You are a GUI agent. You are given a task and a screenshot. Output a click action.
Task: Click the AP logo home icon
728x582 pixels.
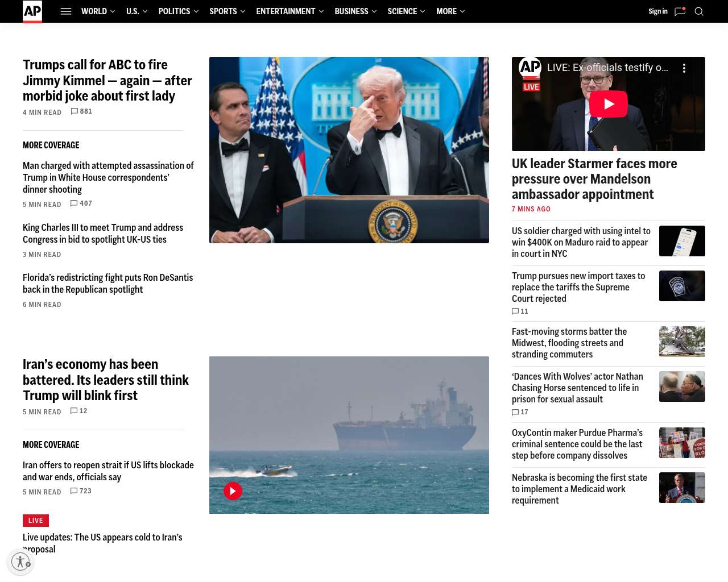coord(32,11)
